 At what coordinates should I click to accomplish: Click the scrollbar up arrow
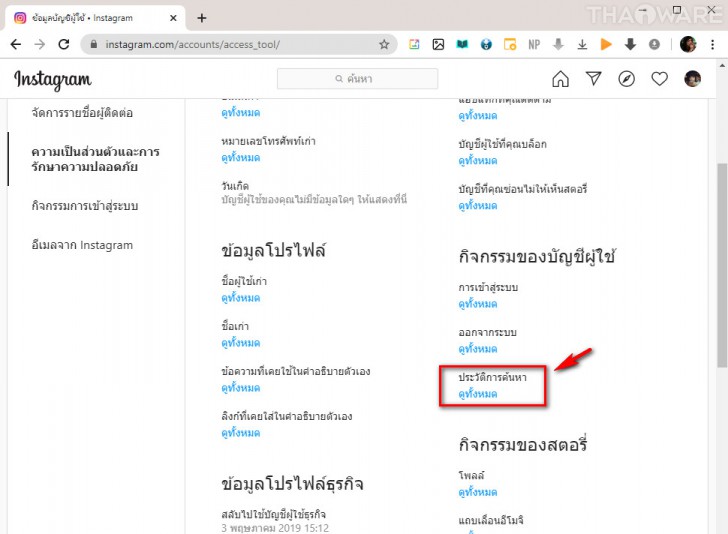pos(722,65)
